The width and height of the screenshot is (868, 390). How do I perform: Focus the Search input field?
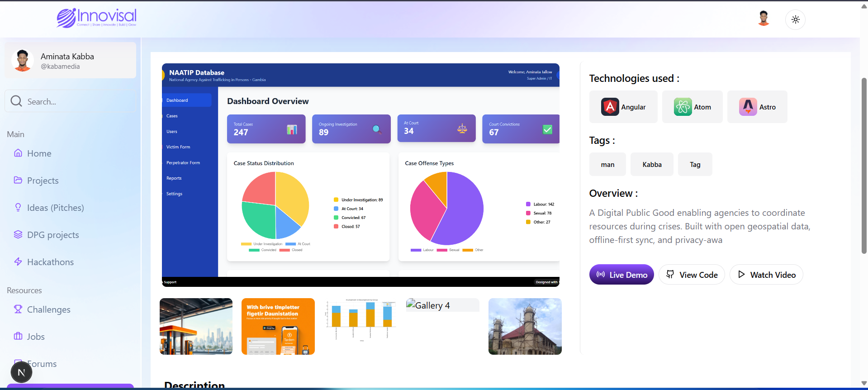(77, 101)
